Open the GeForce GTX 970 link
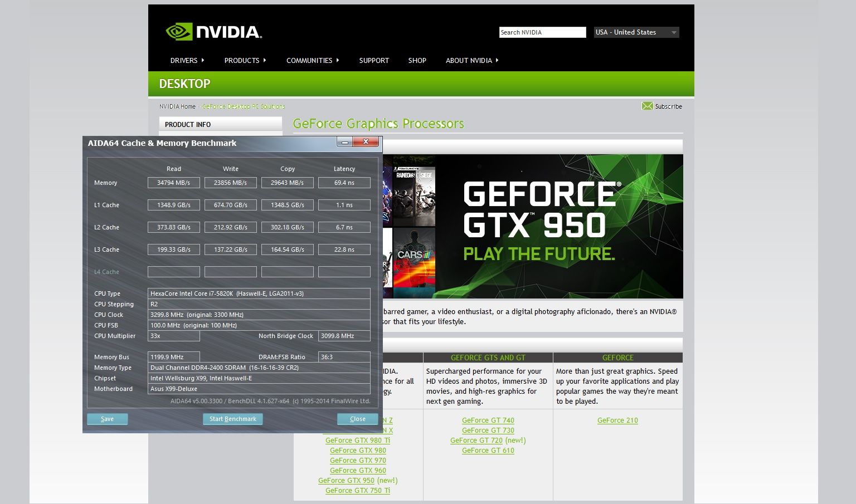Screen dimensions: 856x504 [x=358, y=460]
